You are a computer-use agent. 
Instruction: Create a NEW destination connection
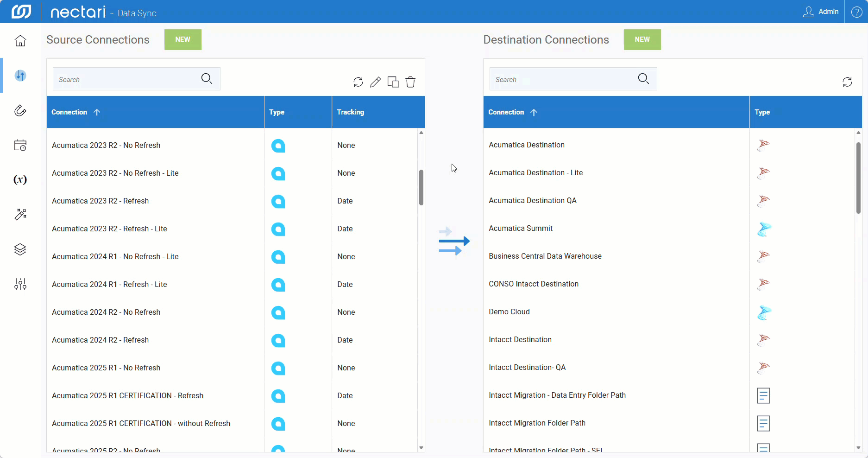(x=642, y=39)
